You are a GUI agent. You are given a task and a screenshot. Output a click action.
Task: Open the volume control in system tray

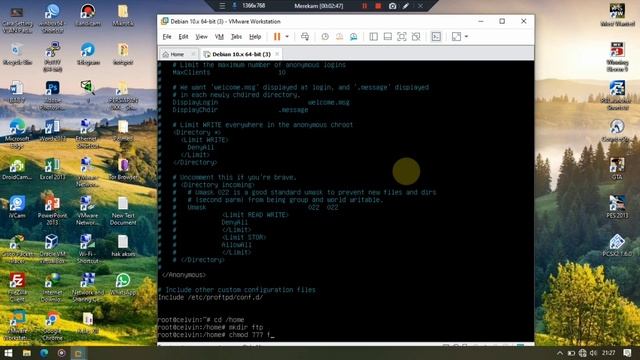tap(593, 353)
